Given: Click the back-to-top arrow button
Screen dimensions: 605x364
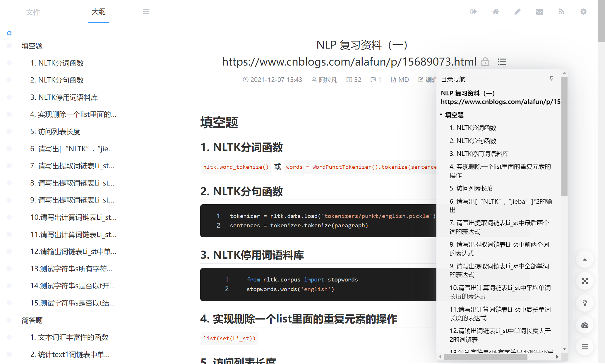Looking at the screenshot, I should pos(585,259).
